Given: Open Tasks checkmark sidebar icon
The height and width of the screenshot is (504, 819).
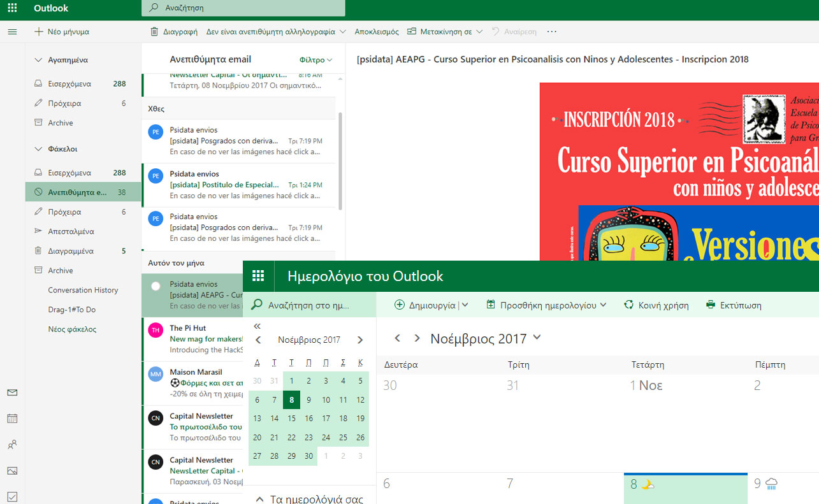Looking at the screenshot, I should pos(12,496).
